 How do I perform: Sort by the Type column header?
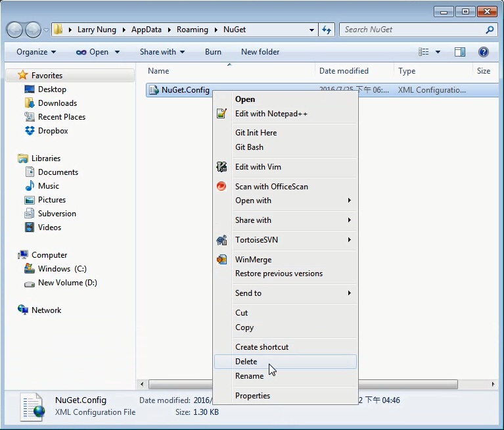click(433, 71)
